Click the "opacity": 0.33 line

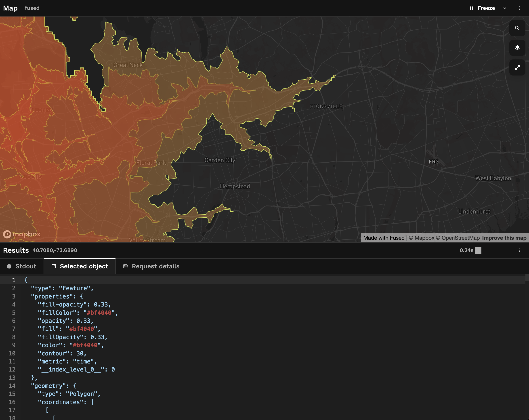(66, 321)
